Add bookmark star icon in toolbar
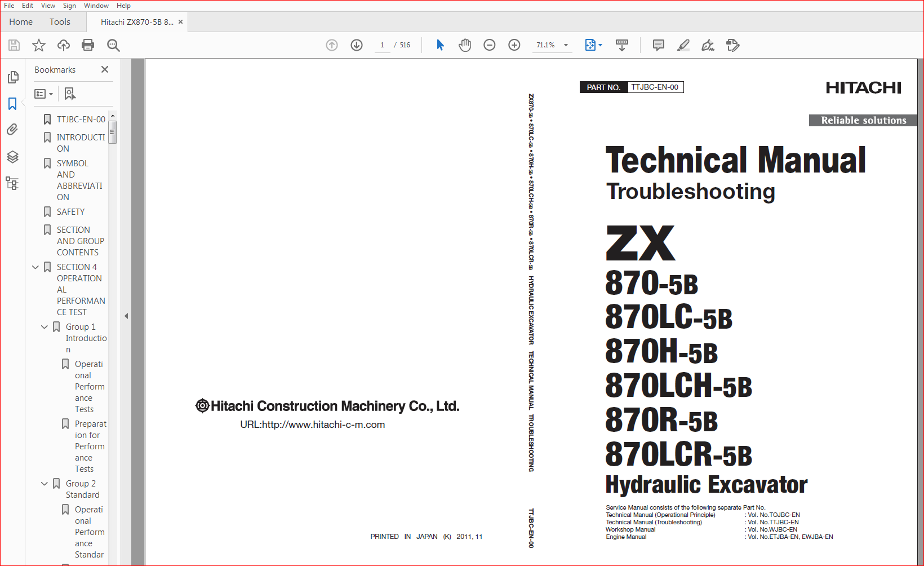 point(39,45)
